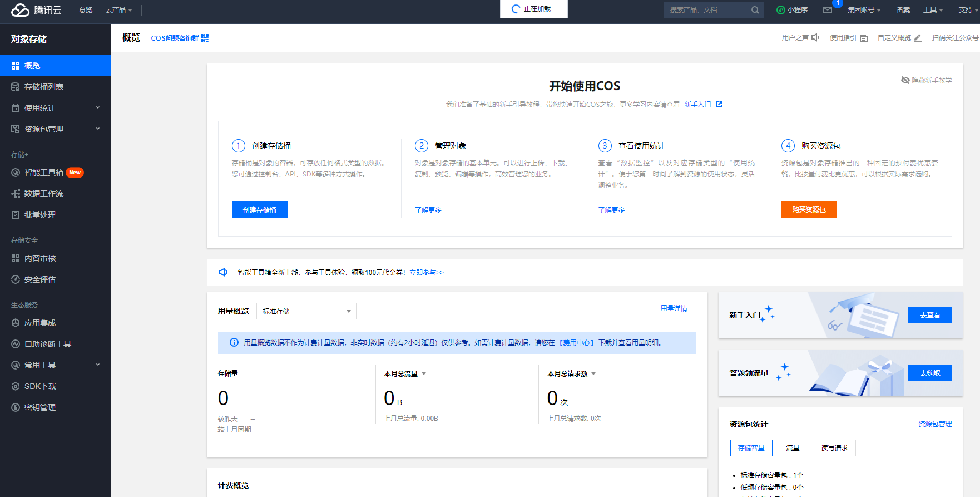Click the orange 购买资源包 button
The width and height of the screenshot is (980, 497).
[x=809, y=210]
